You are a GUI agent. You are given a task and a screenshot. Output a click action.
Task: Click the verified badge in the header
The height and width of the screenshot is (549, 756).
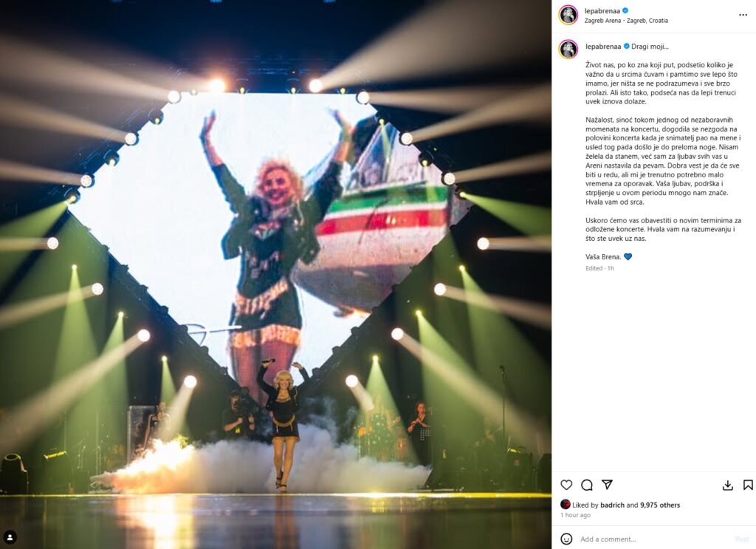pos(625,10)
